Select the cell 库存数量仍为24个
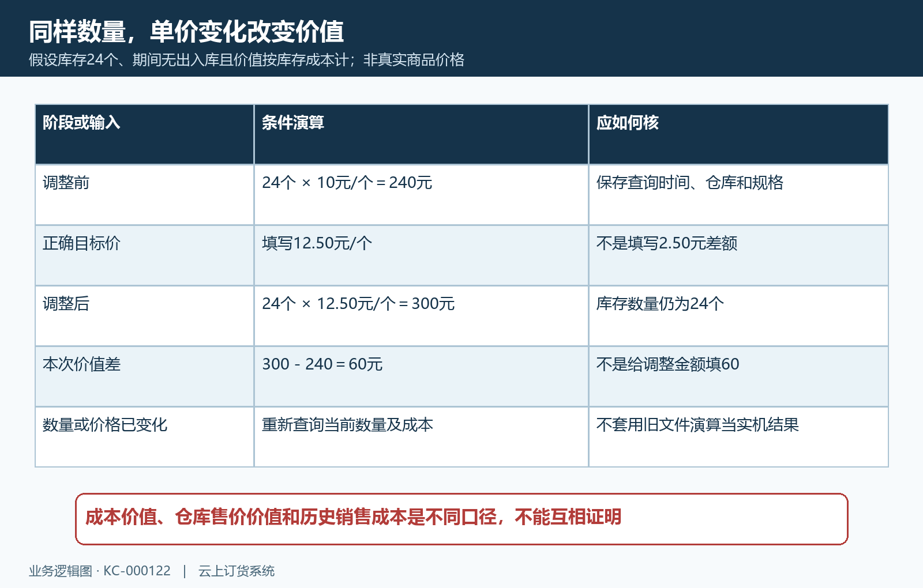 click(738, 316)
